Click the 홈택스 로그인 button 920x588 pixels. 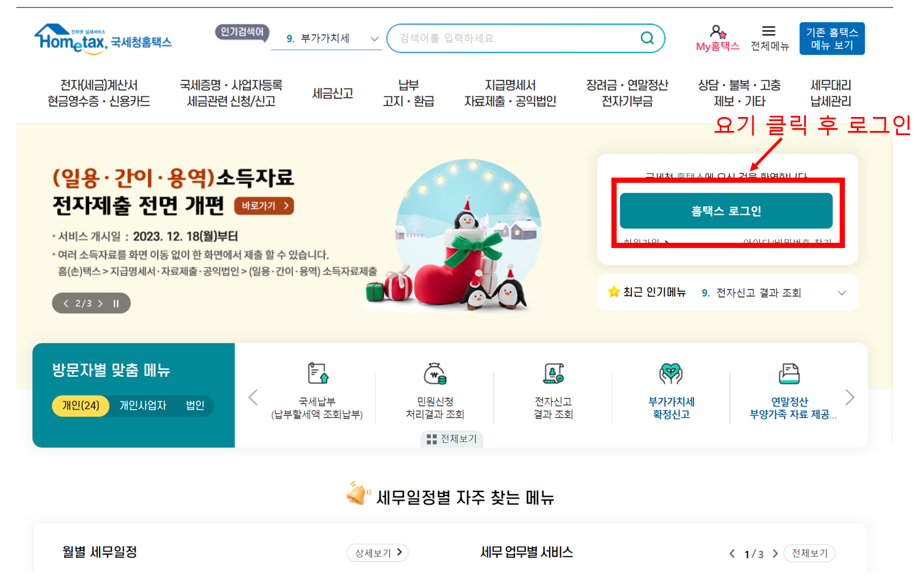coord(726,211)
